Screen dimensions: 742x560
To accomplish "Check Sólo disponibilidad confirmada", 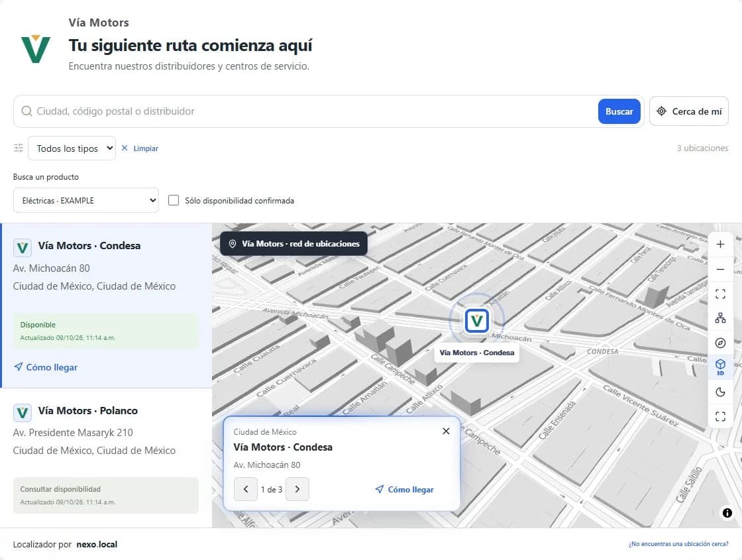I will point(174,200).
